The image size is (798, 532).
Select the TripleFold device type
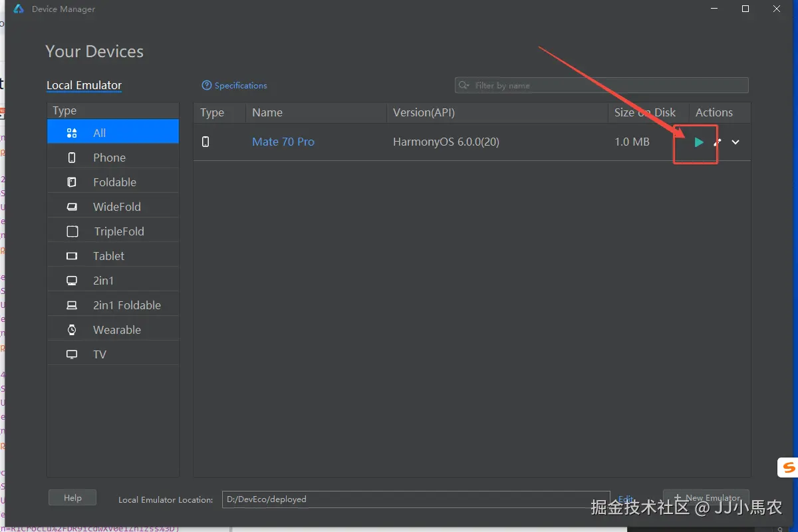pyautogui.click(x=113, y=231)
